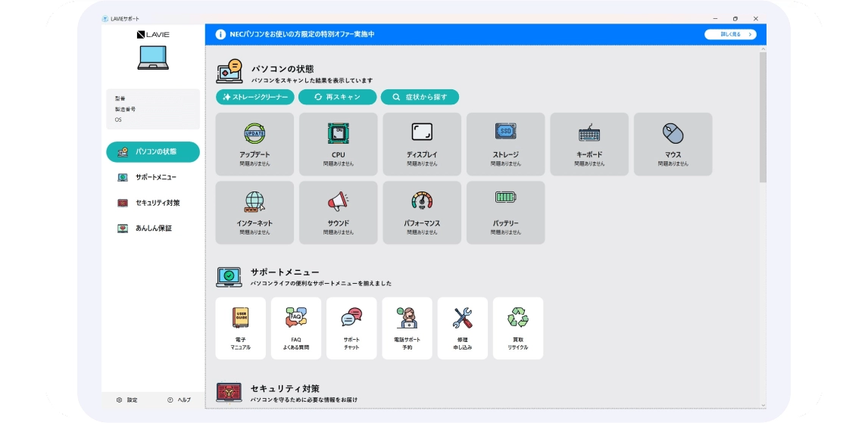Click the OS label in info panel
Viewport: 868px width, 423px height.
click(x=118, y=120)
